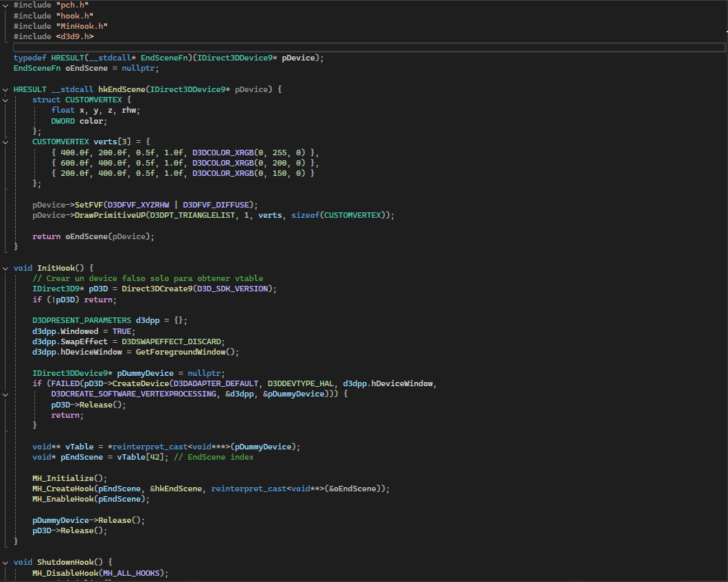The height and width of the screenshot is (582, 728).
Task: Collapse the include directives block
Action: (x=5, y=5)
